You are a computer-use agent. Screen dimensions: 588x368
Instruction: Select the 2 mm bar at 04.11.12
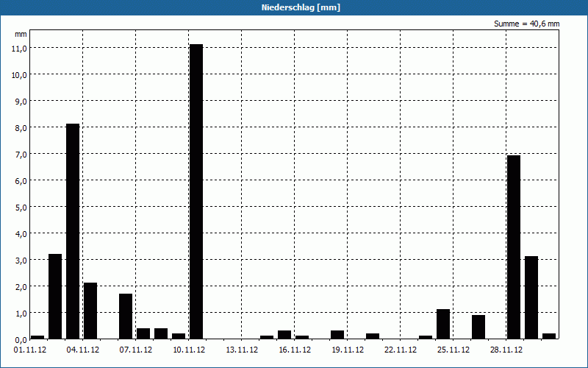coord(90,311)
